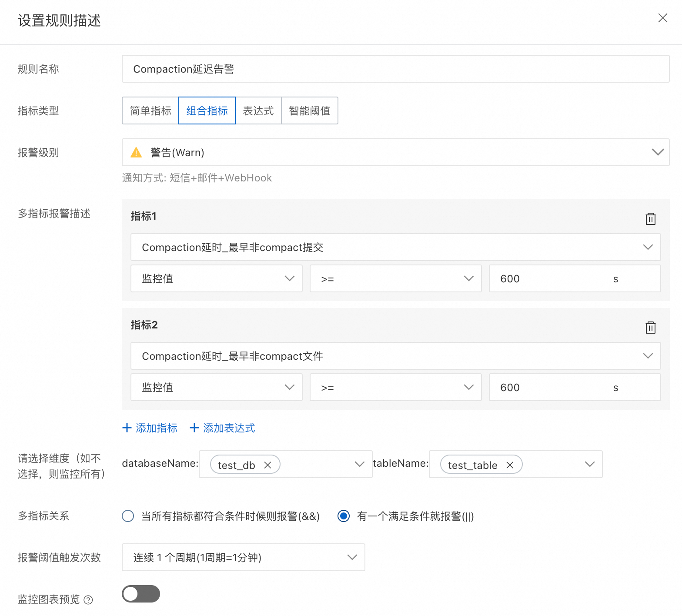Screen dimensions: 682x616
Task: Expand the tableName dimension dropdown
Action: pos(589,464)
